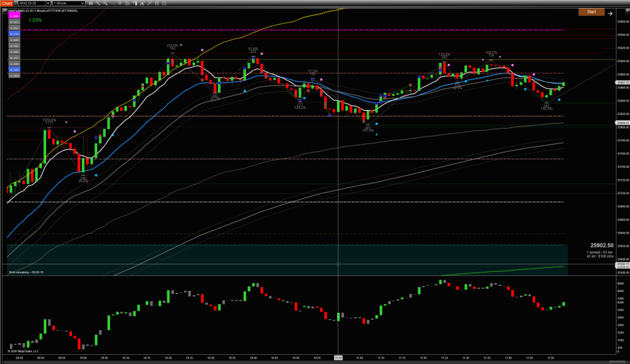This screenshot has height=364, width=630.
Task: Click the magenta 2.040 level box
Action: 14,16
